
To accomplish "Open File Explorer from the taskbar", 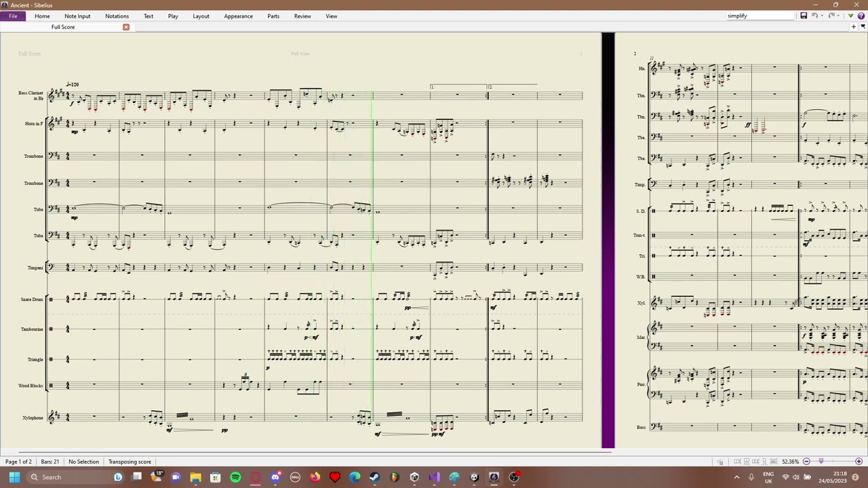I will (x=195, y=477).
